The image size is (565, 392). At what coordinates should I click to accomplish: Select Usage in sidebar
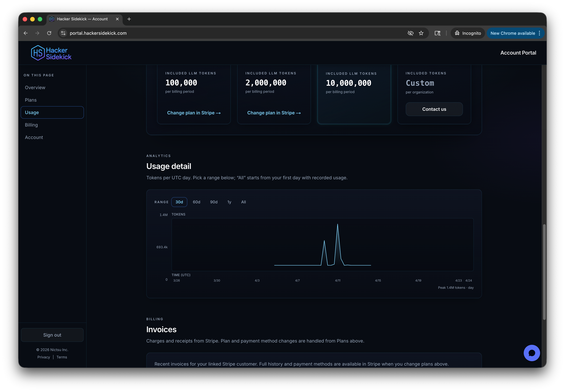(x=52, y=112)
